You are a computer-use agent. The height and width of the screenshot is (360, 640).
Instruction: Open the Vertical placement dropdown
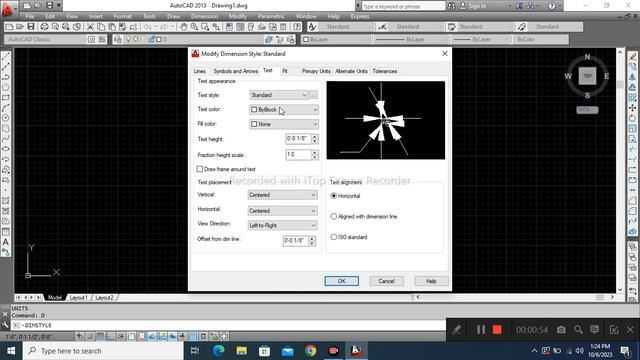pos(282,195)
